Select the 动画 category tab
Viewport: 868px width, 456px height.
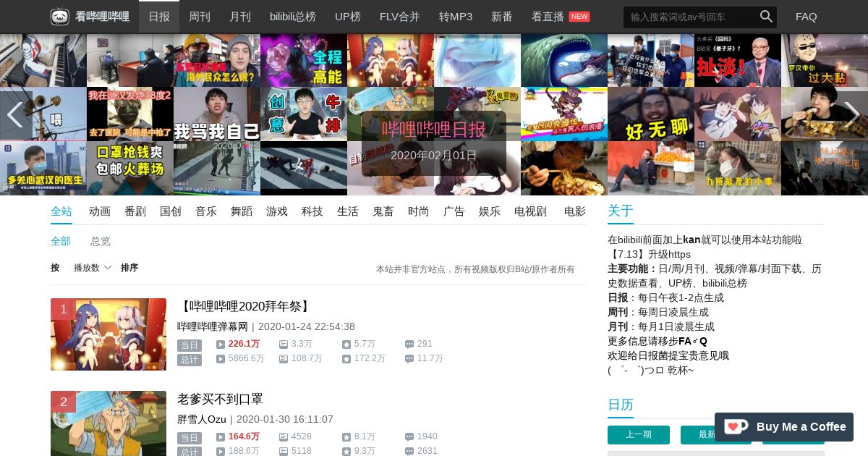(100, 211)
